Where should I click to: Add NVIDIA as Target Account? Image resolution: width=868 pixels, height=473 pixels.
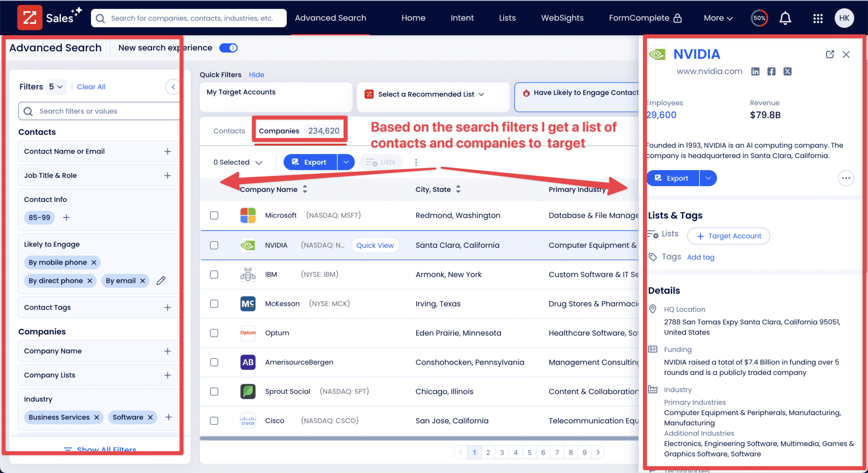click(x=728, y=236)
